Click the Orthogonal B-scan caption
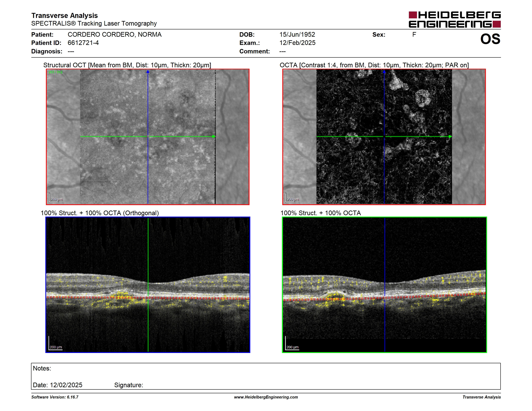Viewport: 532px width, 411px height. coord(100,213)
